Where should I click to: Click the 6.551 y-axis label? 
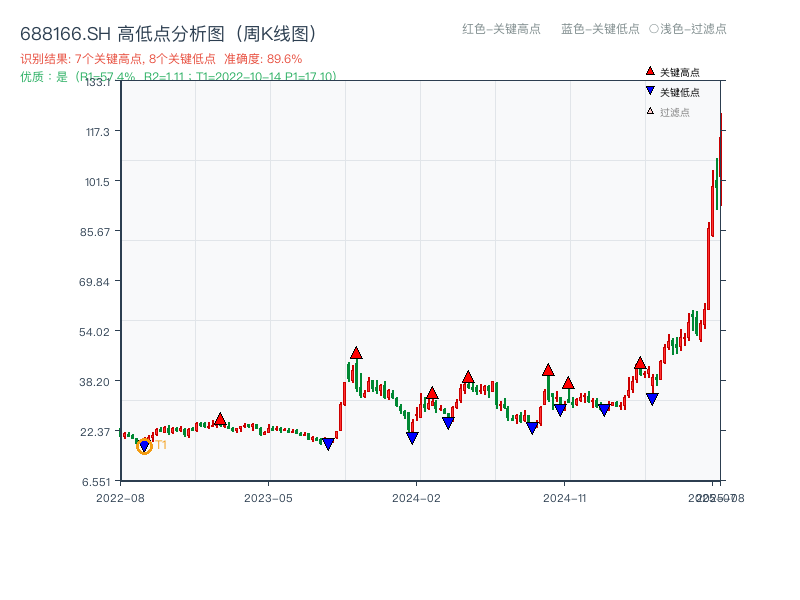[x=96, y=482]
